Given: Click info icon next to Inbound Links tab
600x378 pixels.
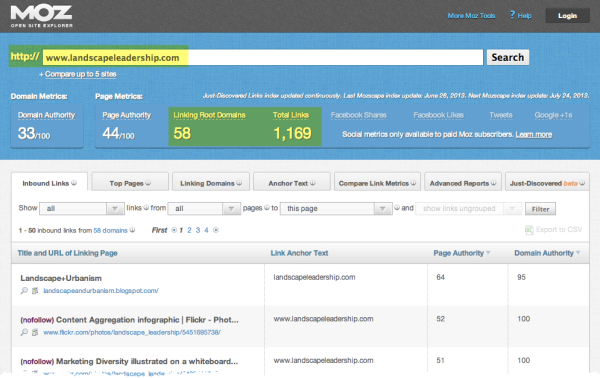Looking at the screenshot, I should click(74, 183).
